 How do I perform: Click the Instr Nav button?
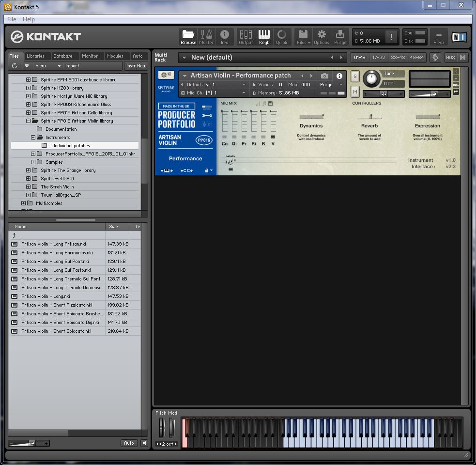[136, 66]
